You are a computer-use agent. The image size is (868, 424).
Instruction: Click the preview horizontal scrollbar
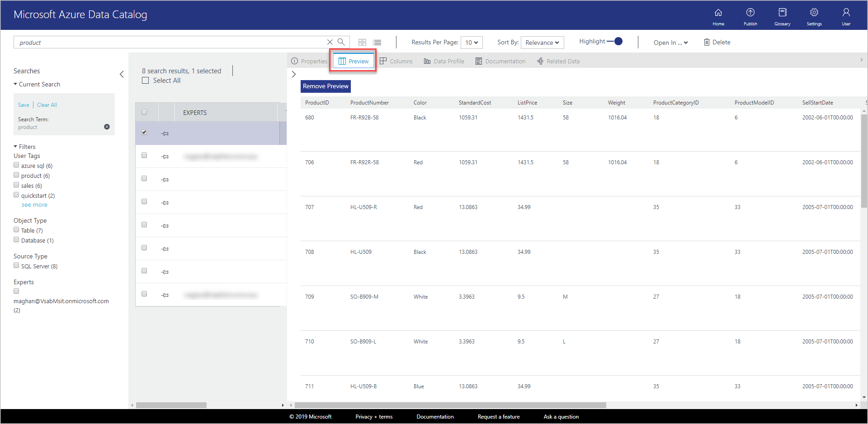click(450, 405)
